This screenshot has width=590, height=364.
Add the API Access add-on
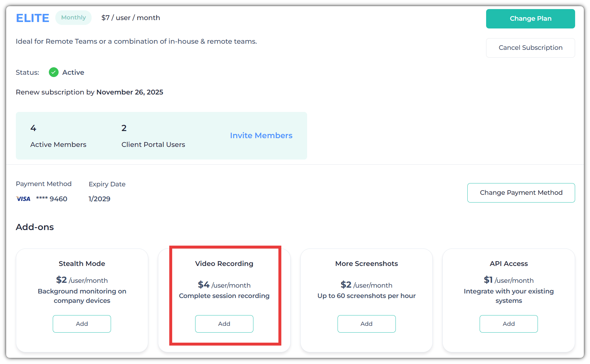click(x=508, y=324)
